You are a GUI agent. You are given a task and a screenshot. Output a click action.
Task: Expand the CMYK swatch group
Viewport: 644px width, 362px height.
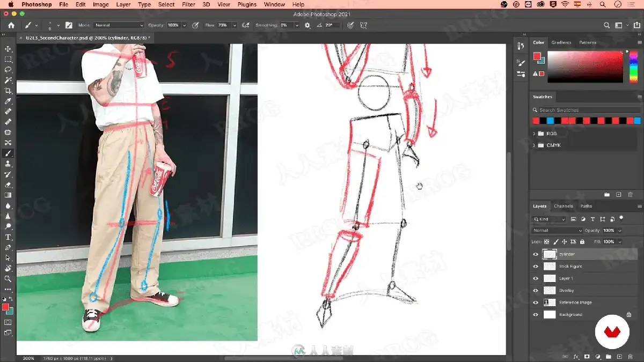[534, 145]
